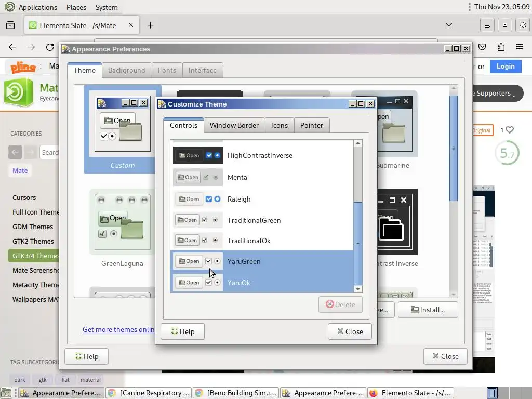Open Beno Building Simu taskbar window
Viewport: 532px width, 399px height.
[236, 393]
